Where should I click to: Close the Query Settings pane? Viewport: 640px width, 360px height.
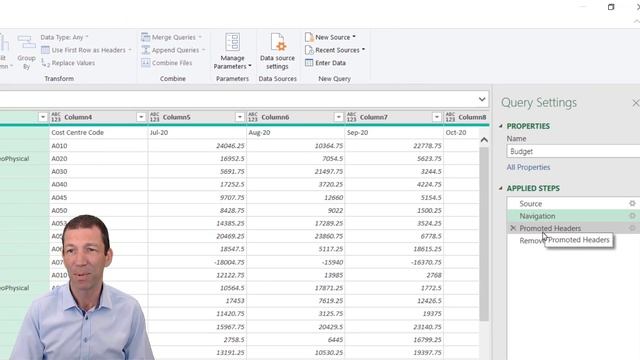[x=636, y=103]
